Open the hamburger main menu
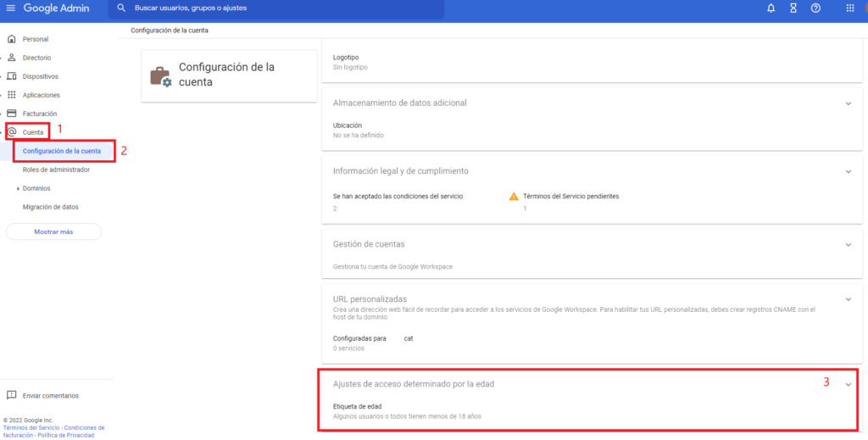 click(10, 8)
